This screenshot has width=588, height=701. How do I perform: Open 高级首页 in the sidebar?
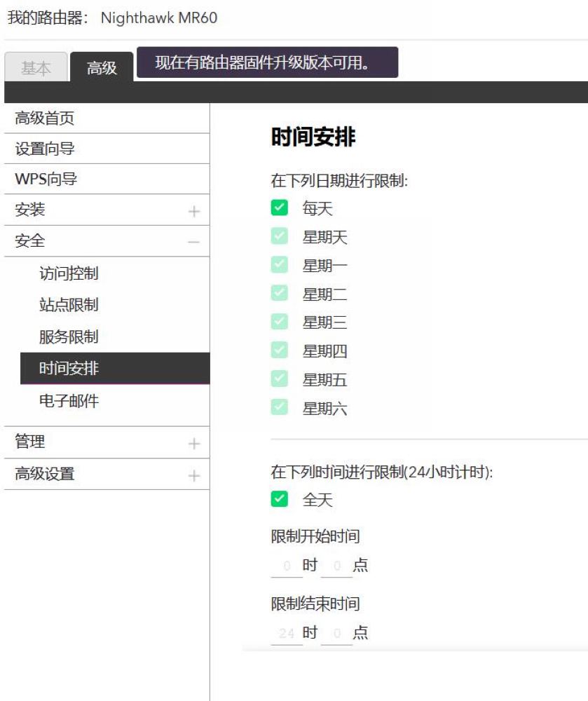(45, 118)
